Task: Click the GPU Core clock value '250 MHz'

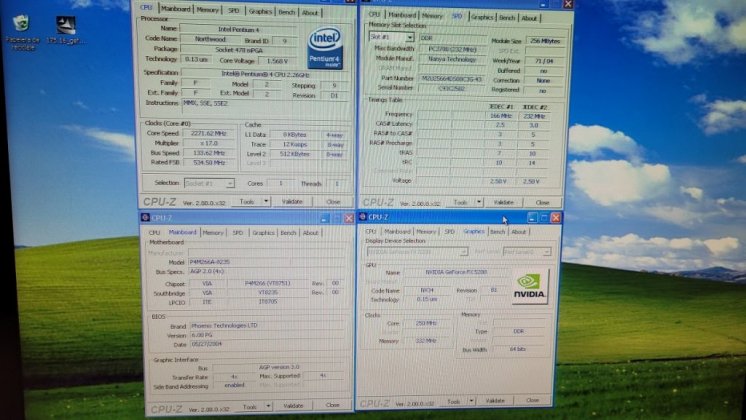Action: tap(426, 323)
